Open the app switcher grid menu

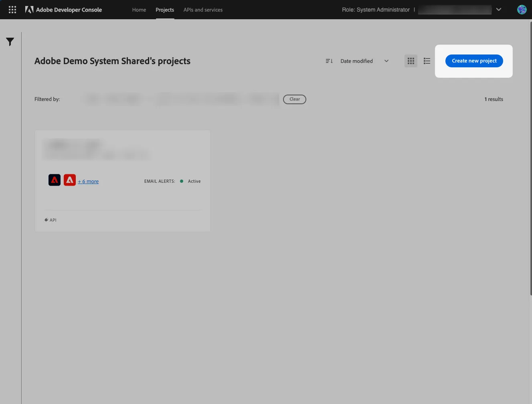click(x=12, y=10)
